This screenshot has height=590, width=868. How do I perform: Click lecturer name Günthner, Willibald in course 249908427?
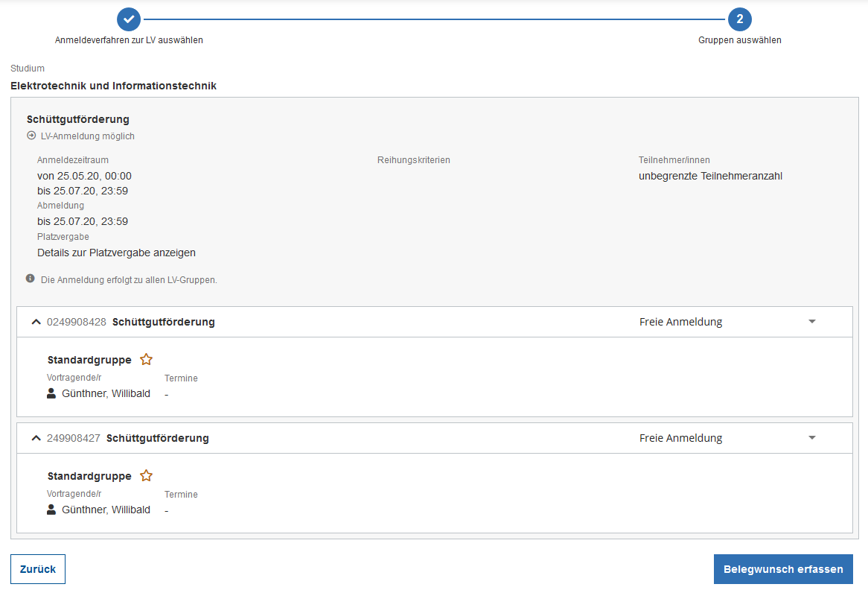(106, 510)
